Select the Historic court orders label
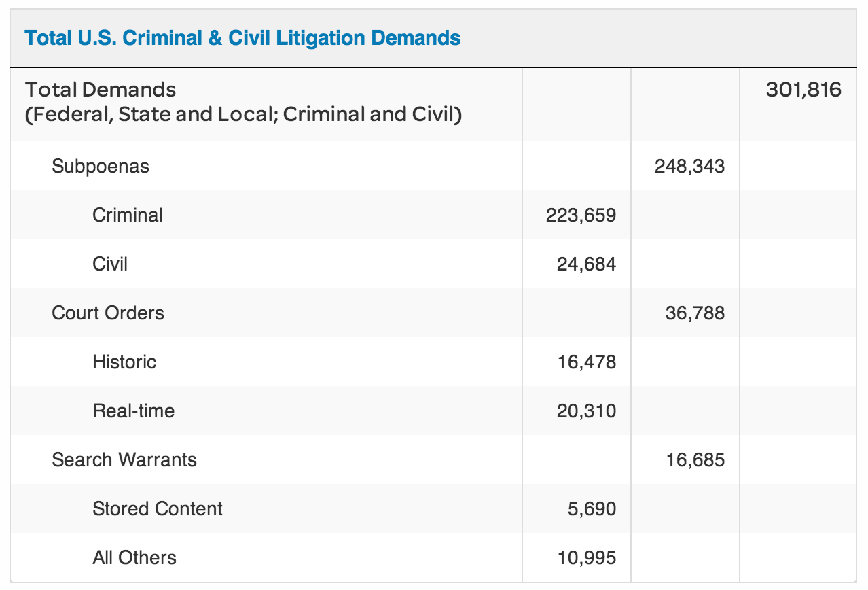868x590 pixels. click(x=124, y=362)
